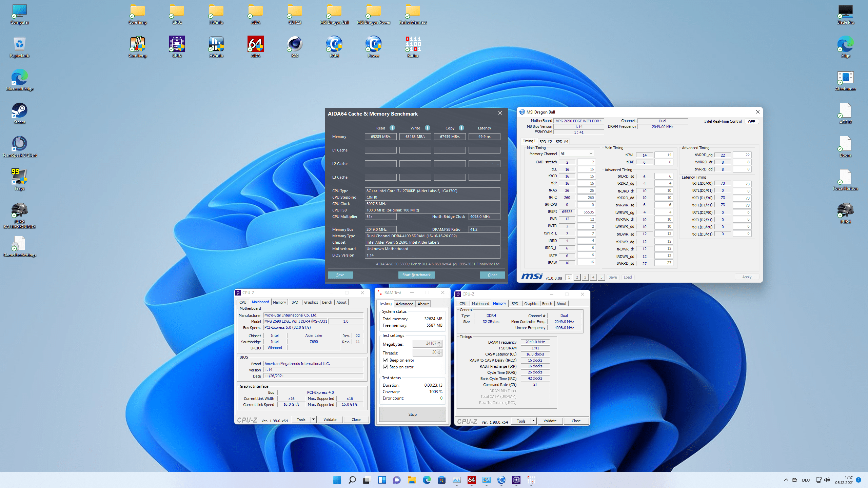Screen dimensions: 868x488
Task: Increase the Threads spinner in RAM Test
Action: (439, 351)
